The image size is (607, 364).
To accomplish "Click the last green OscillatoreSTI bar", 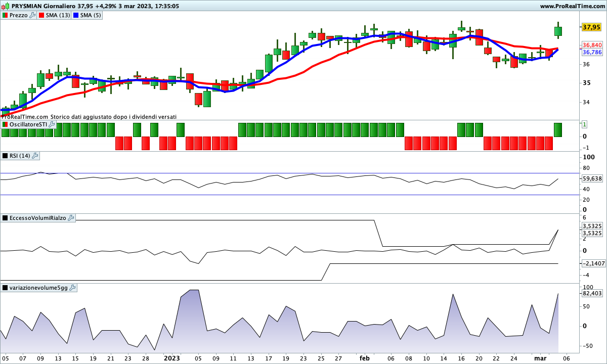I will (558, 130).
